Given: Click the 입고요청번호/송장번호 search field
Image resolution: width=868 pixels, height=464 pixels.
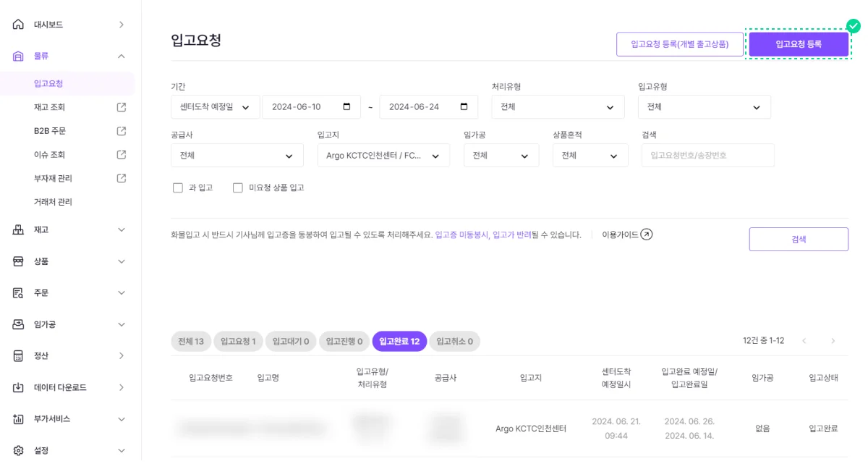Looking at the screenshot, I should click(x=707, y=156).
